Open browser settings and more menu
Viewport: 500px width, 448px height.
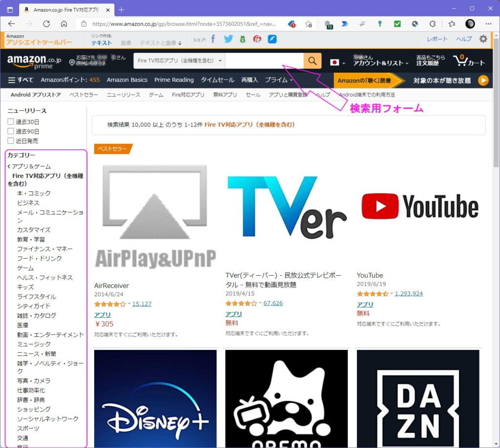pyautogui.click(x=488, y=24)
